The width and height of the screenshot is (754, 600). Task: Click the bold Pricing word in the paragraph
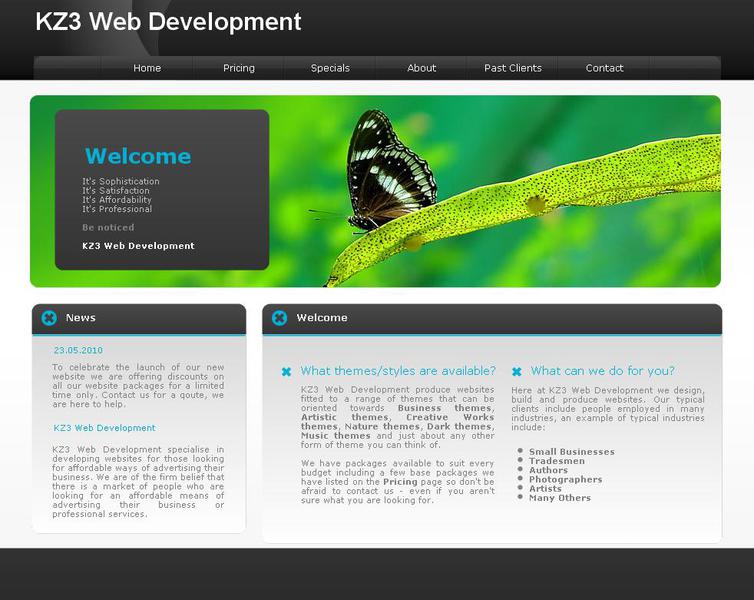click(400, 482)
